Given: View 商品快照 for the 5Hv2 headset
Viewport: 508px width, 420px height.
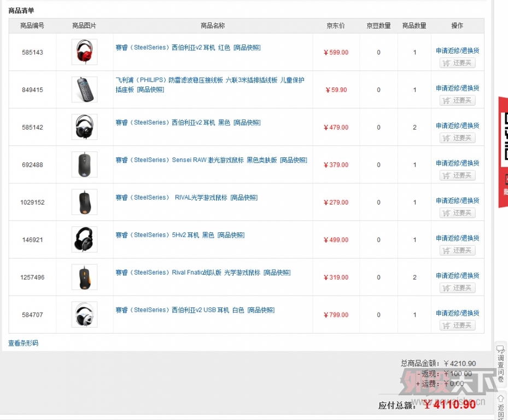Looking at the screenshot, I should pyautogui.click(x=231, y=235).
